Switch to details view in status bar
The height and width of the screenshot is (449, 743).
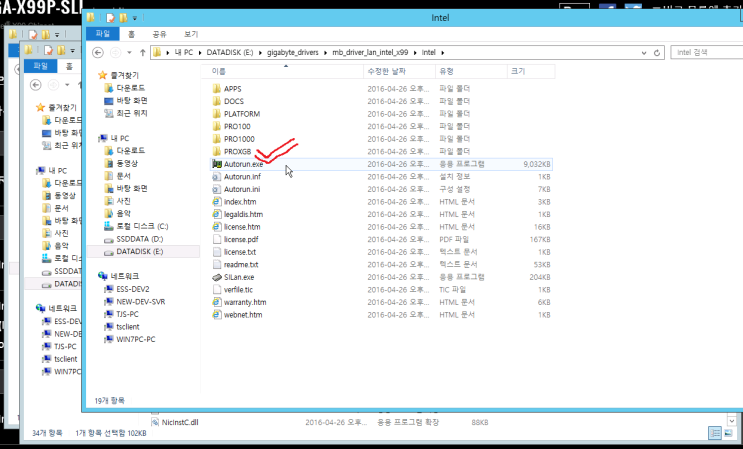[715, 432]
